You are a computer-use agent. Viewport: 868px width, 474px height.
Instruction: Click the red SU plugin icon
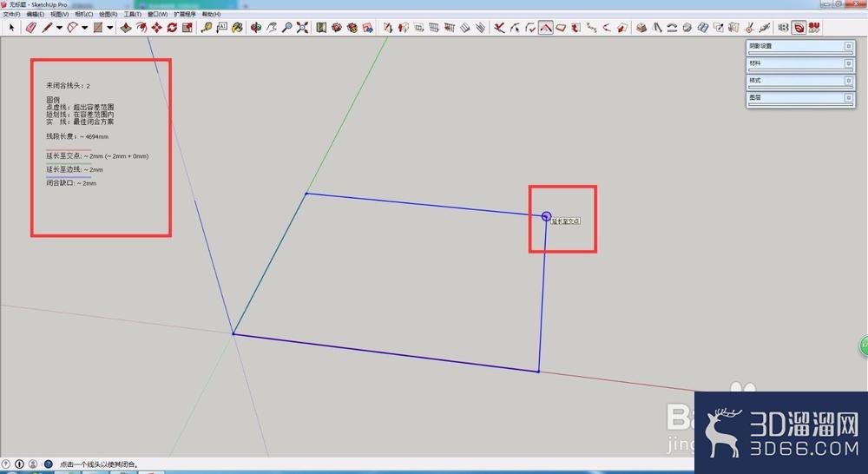814,28
